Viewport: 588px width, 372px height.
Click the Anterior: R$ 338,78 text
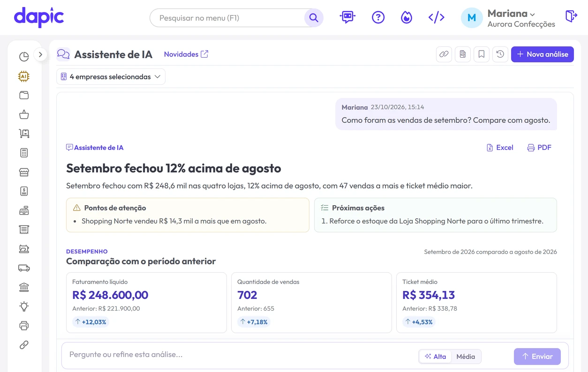tap(430, 309)
